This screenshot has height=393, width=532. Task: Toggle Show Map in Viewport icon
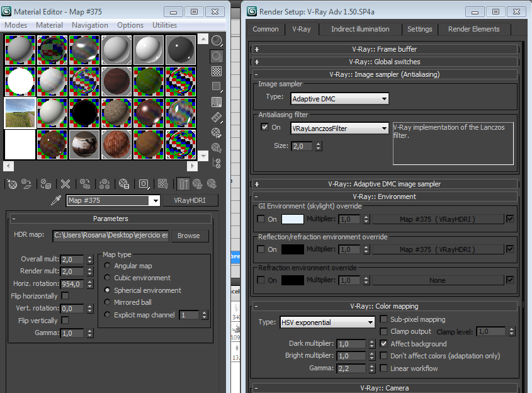point(163,185)
